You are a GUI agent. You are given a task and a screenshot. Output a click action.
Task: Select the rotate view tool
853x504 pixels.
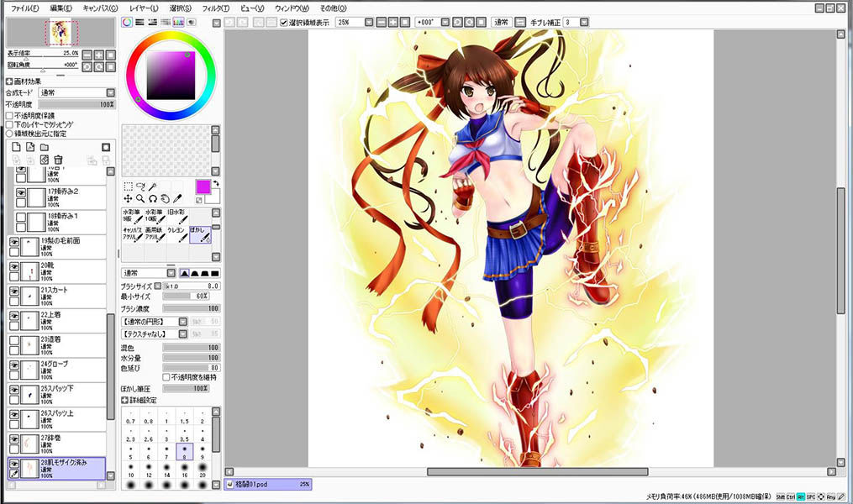coord(153,198)
